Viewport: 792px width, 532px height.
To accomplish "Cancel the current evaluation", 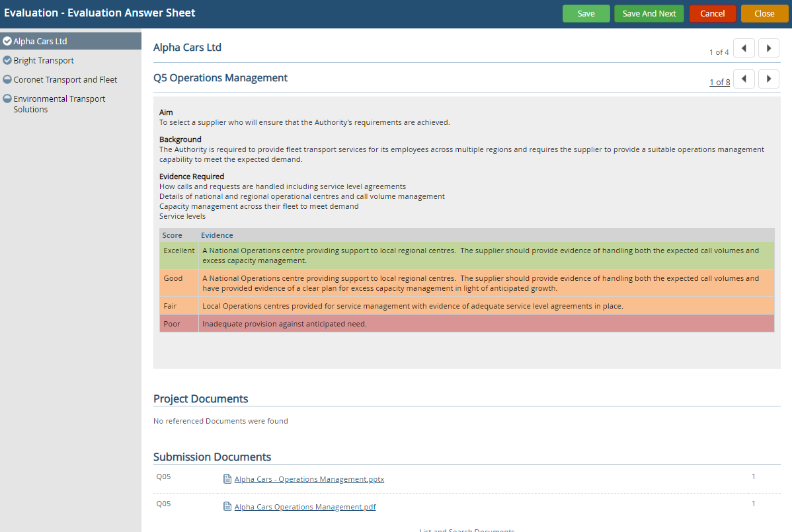I will 712,13.
